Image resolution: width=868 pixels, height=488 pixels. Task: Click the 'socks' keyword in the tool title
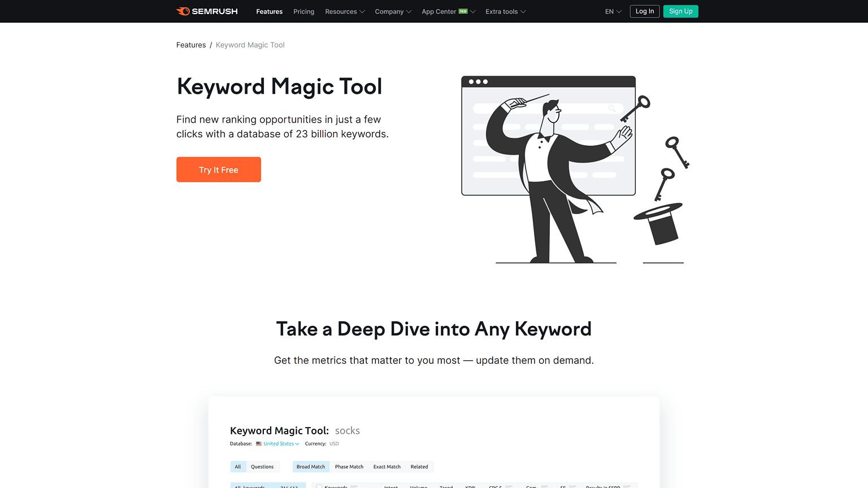348,431
